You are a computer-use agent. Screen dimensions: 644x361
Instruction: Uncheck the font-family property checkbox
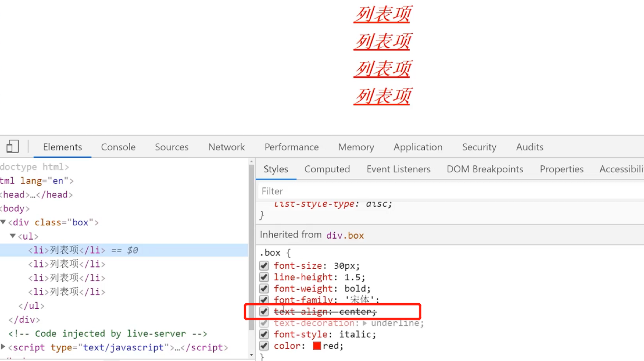264,300
